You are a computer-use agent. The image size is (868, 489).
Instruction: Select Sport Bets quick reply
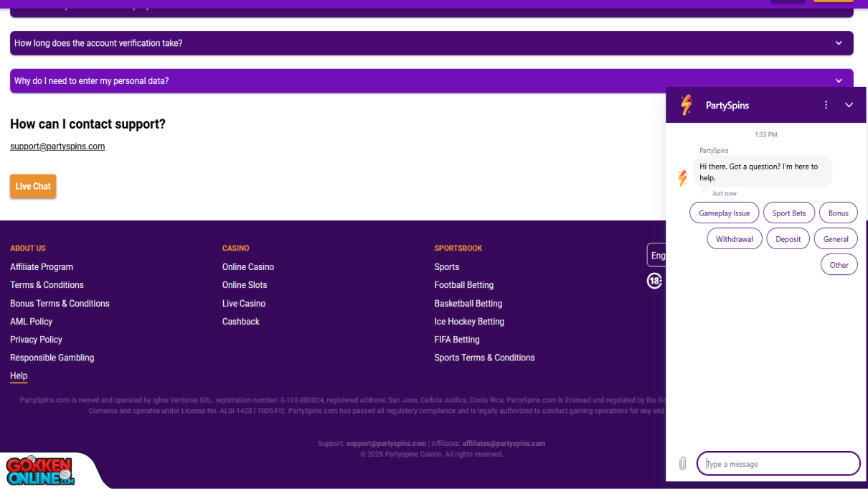[789, 213]
